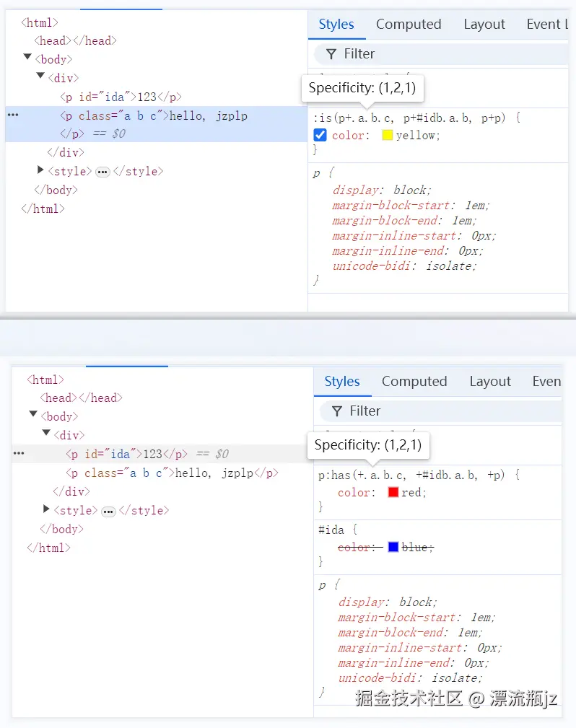
Task: Click the filter funnel in the lower Styles panel
Action: click(x=336, y=411)
